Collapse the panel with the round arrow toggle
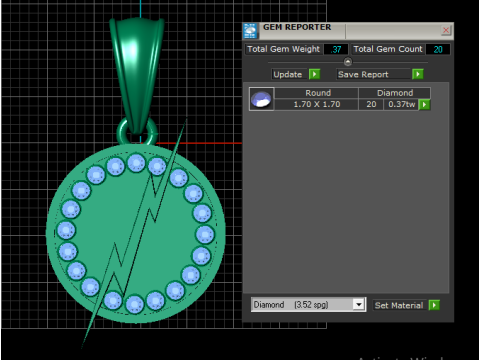This screenshot has width=480, height=360. pos(348,62)
